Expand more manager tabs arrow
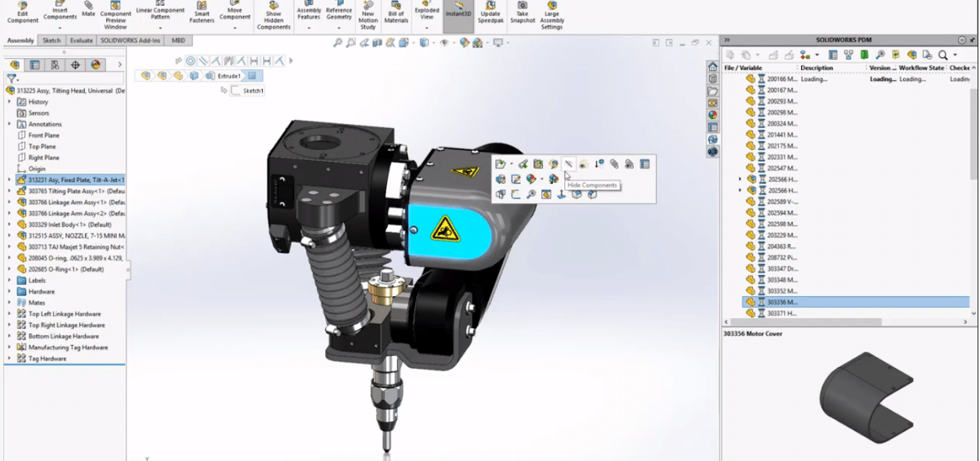Viewport: 980px width, 461px height. tap(120, 64)
